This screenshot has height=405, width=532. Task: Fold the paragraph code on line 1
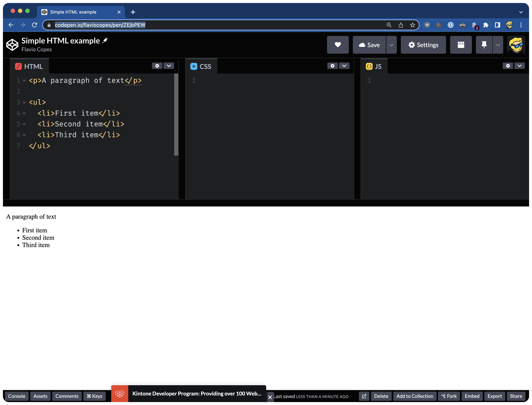24,81
